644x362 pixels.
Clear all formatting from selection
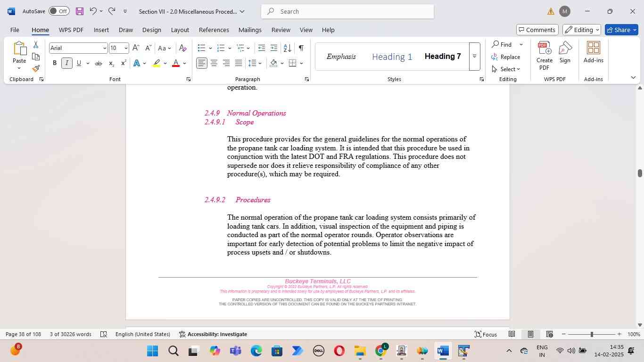click(x=183, y=48)
